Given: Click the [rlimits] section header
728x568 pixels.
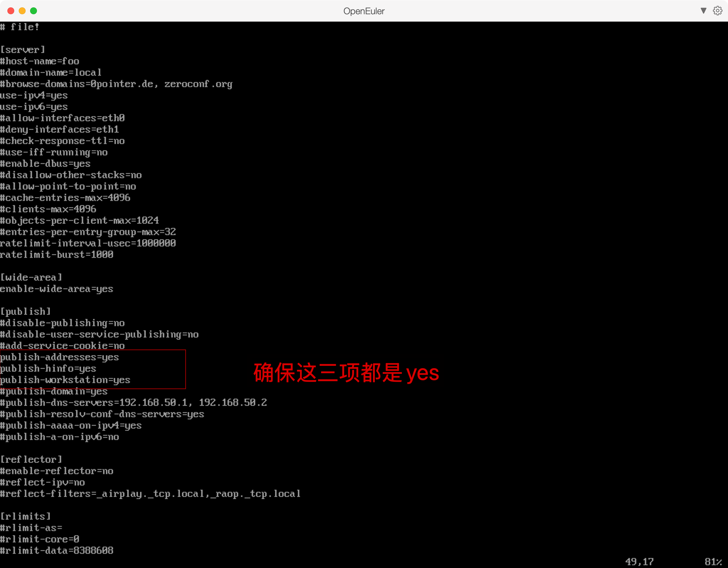Looking at the screenshot, I should point(25,516).
